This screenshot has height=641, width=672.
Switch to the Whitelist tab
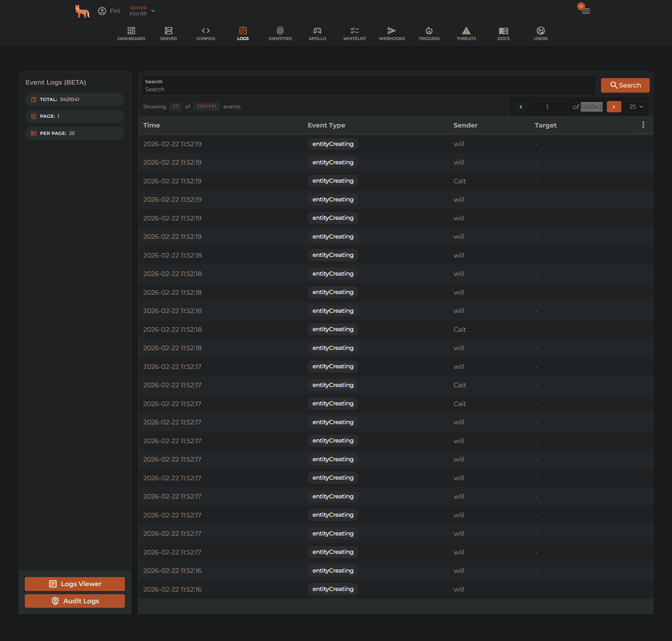coord(355,34)
